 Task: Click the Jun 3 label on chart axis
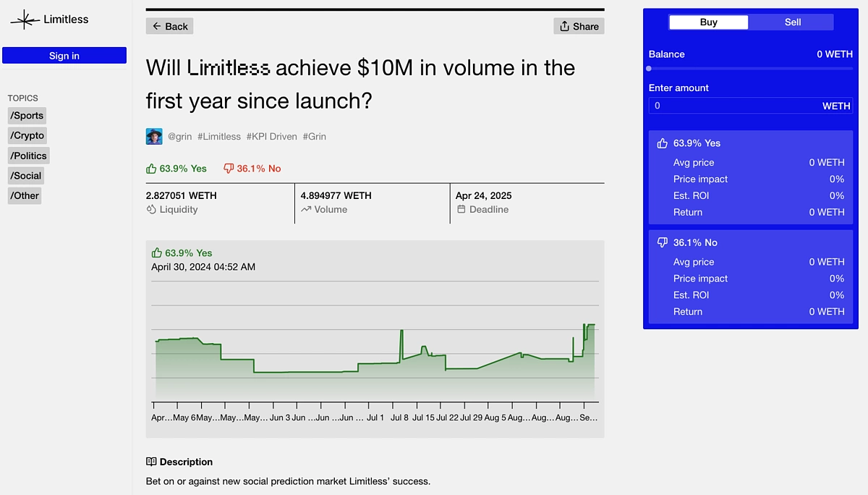click(280, 418)
